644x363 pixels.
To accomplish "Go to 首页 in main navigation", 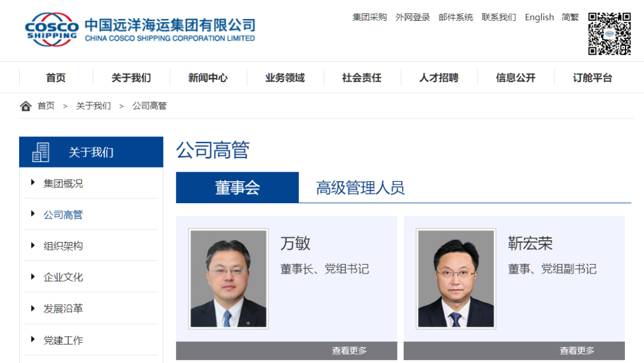I will click(56, 77).
